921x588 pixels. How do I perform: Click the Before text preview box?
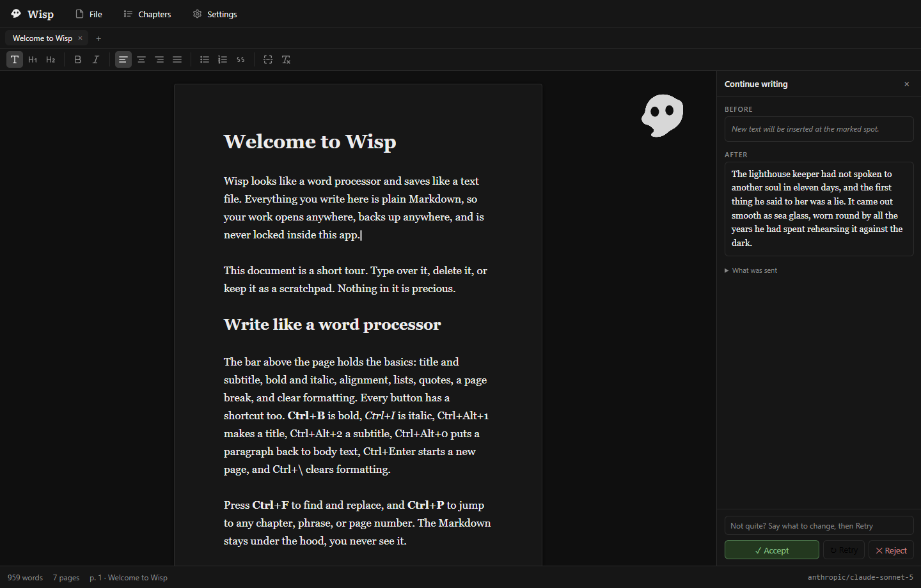coord(819,129)
